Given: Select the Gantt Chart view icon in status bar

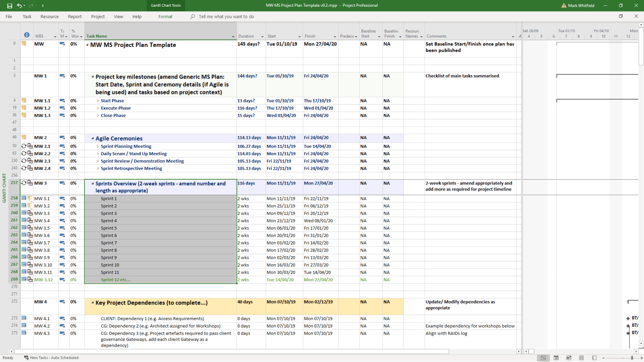Looking at the screenshot, I should pos(543,358).
